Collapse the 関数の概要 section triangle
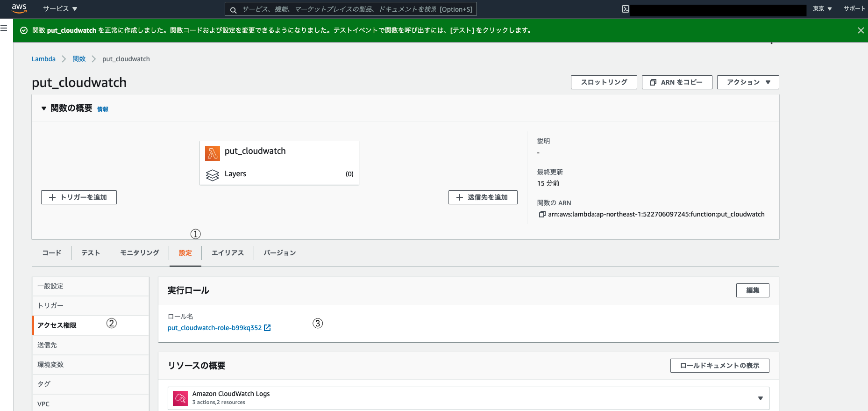Screen dimensions: 868x411 44,108
